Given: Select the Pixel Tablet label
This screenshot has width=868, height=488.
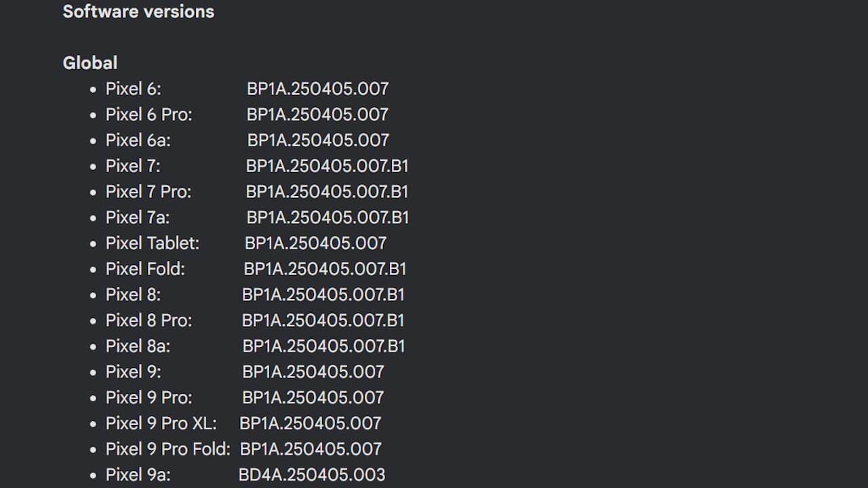Looking at the screenshot, I should coord(153,243).
